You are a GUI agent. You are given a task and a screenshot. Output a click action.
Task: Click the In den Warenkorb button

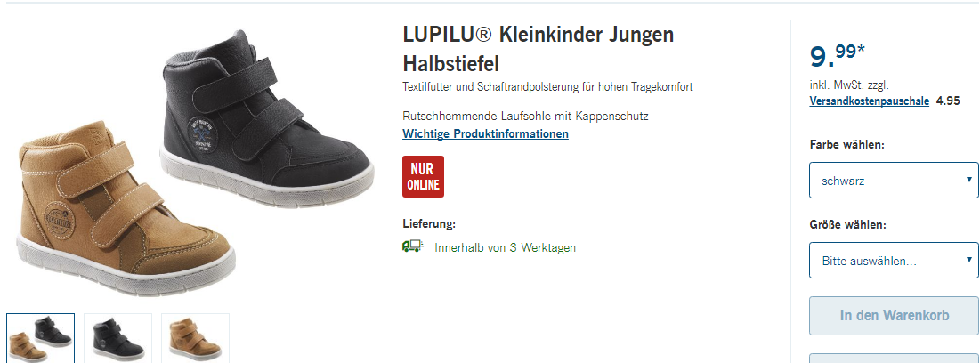pyautogui.click(x=894, y=316)
